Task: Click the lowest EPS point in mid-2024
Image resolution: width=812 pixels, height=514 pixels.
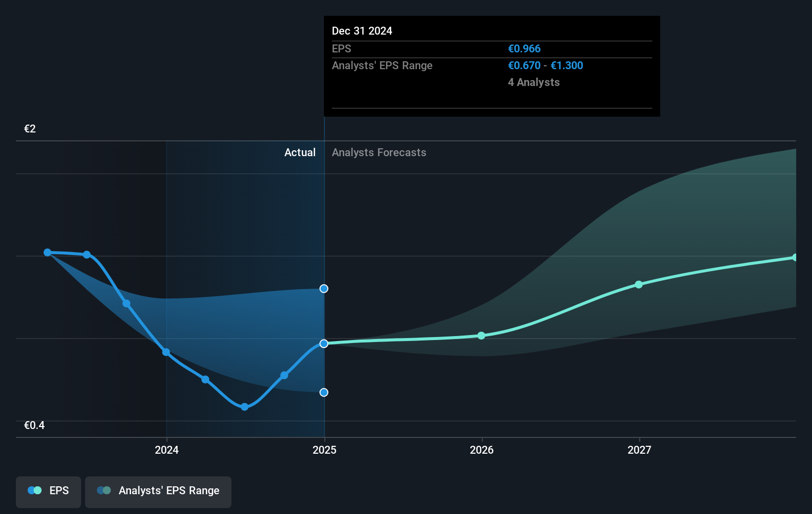Action: pyautogui.click(x=244, y=407)
